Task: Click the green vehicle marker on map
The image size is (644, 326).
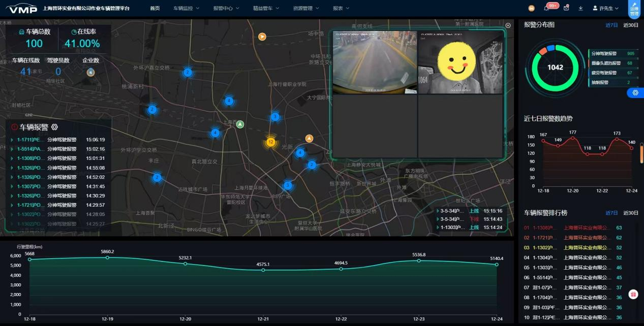Action: tap(240, 124)
